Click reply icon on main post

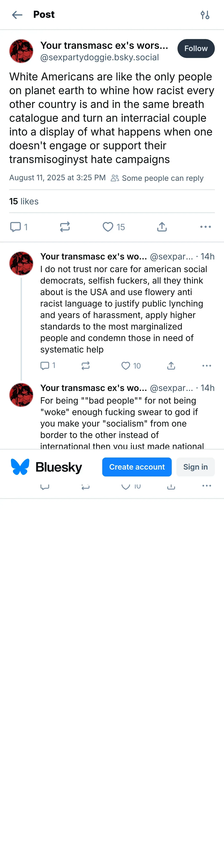(16, 227)
